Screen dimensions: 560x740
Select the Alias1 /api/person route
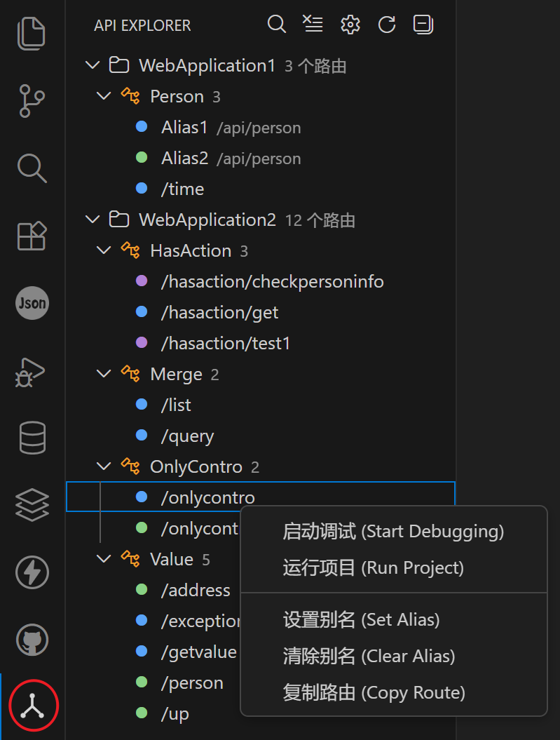pos(184,127)
